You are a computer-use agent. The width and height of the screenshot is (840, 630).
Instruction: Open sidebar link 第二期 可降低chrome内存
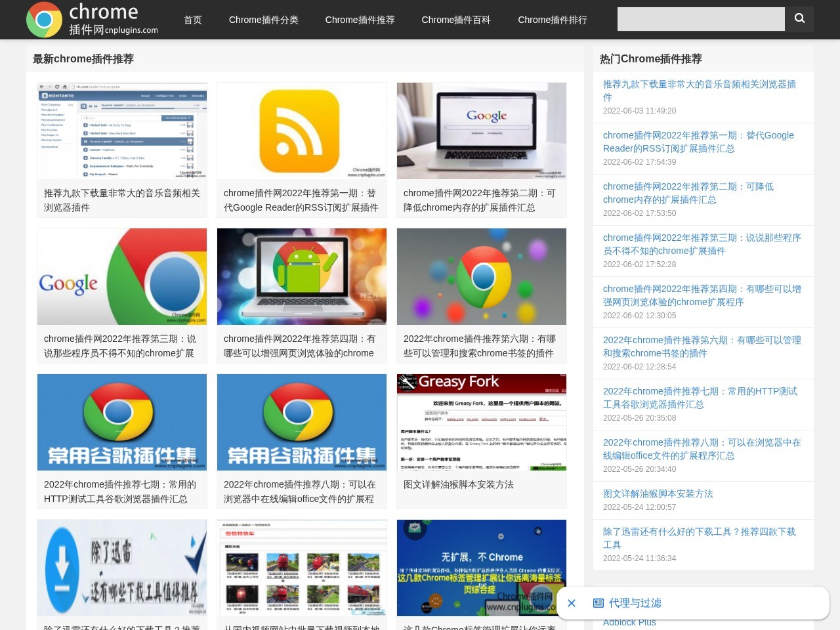(688, 193)
